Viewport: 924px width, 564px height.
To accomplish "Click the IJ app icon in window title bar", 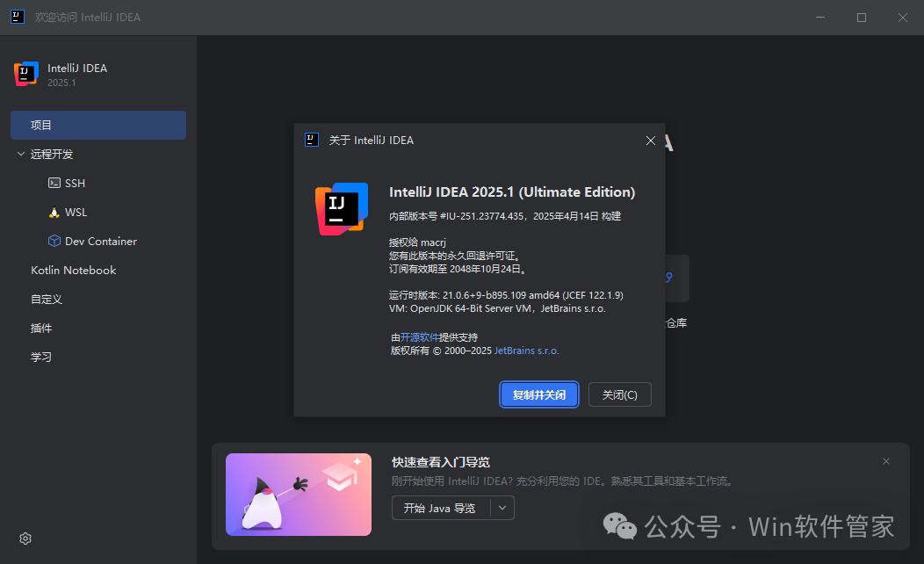I will coord(18,17).
